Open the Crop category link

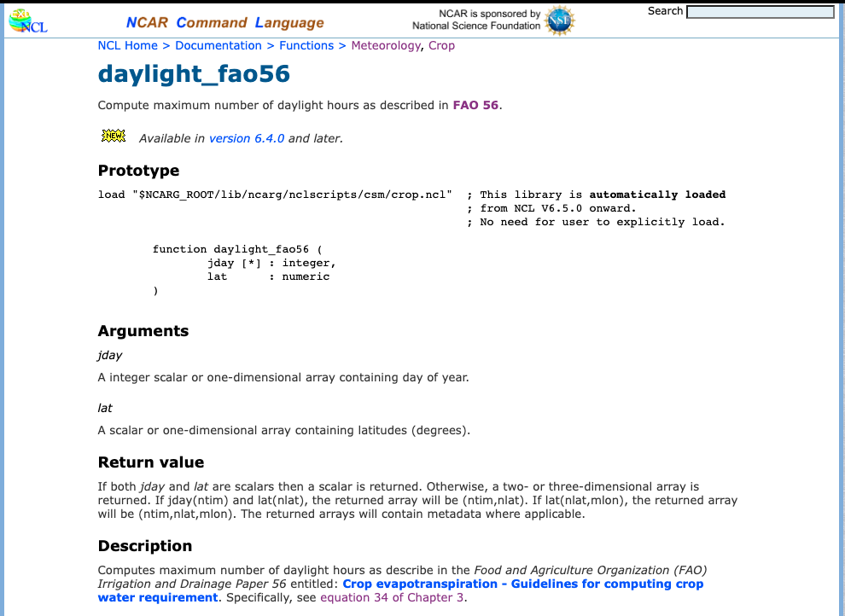(441, 46)
